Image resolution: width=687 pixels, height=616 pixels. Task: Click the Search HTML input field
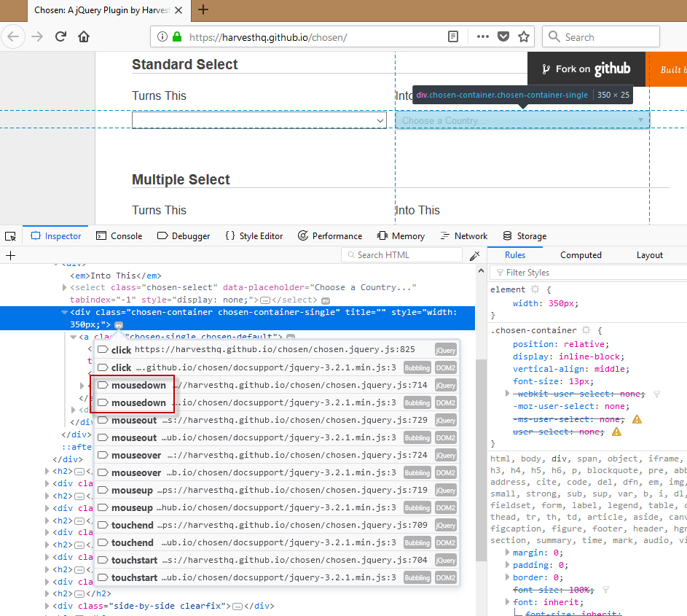coord(404,255)
